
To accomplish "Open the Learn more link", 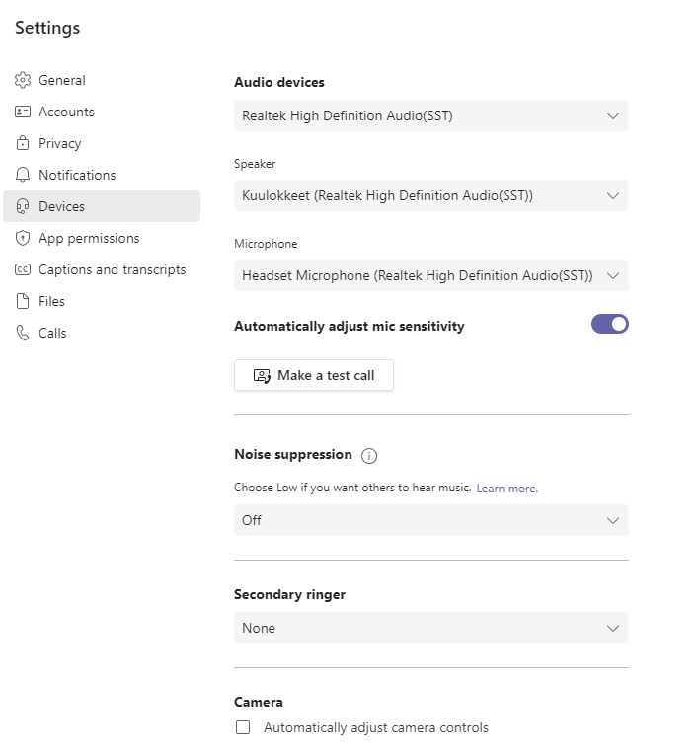I will point(506,489).
